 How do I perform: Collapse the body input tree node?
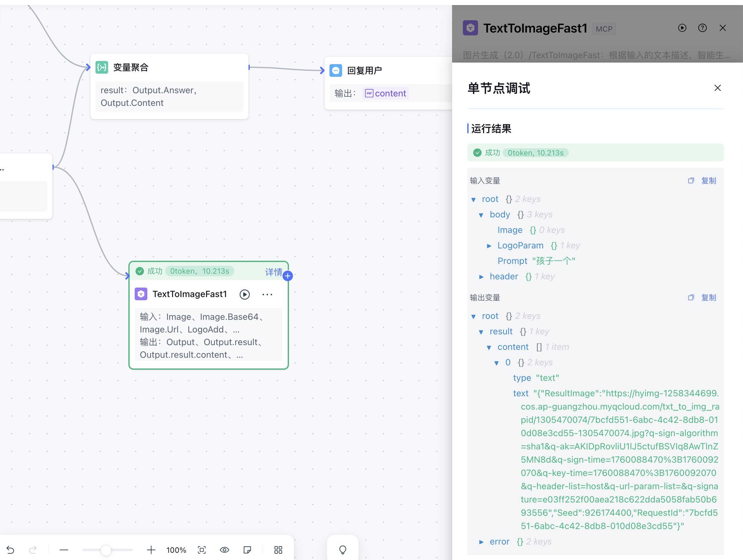481,215
